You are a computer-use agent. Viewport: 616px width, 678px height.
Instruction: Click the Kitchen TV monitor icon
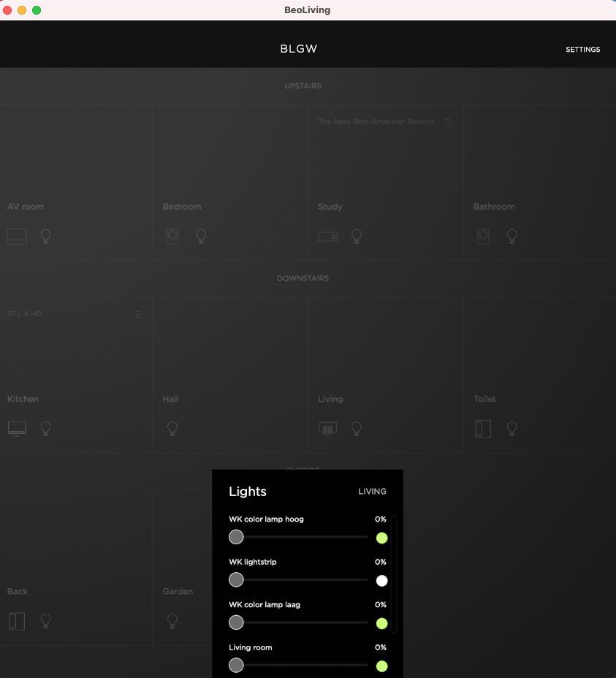[17, 429]
